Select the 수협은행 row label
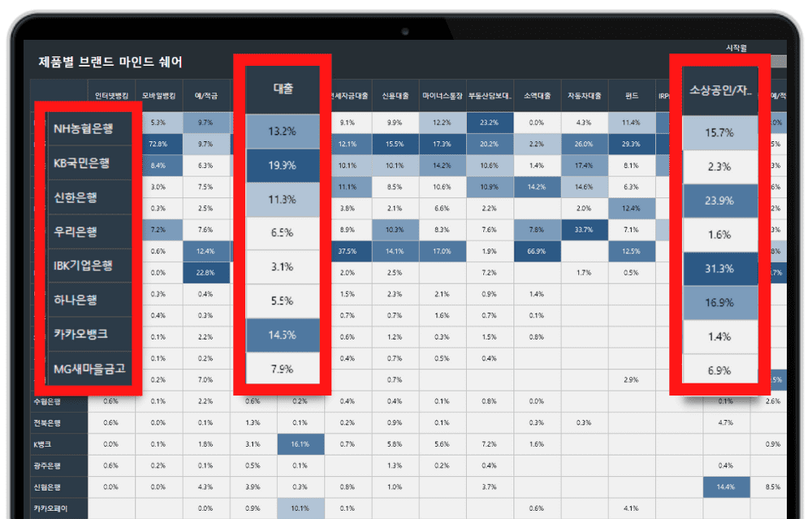 [x=59, y=401]
